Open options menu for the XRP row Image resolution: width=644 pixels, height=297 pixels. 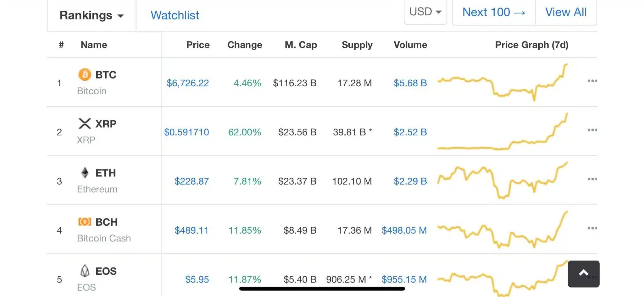[592, 130]
